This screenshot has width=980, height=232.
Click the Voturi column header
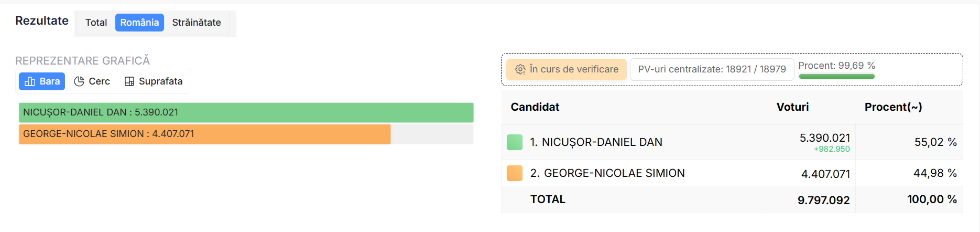coord(792,107)
